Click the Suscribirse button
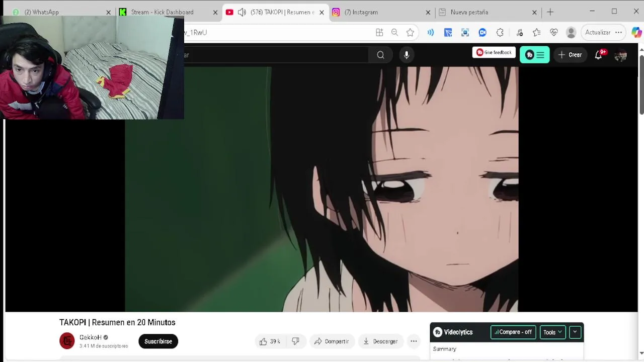 tap(158, 341)
